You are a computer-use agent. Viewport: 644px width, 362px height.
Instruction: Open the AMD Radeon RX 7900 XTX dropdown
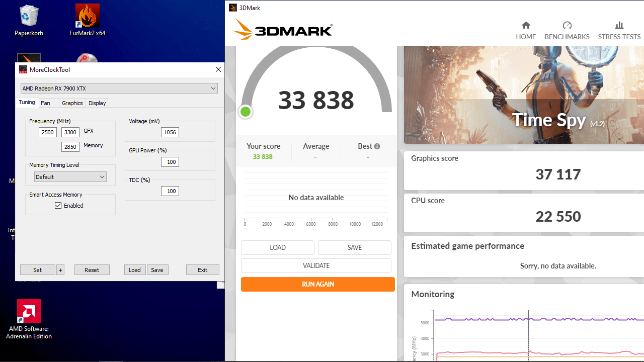(119, 88)
